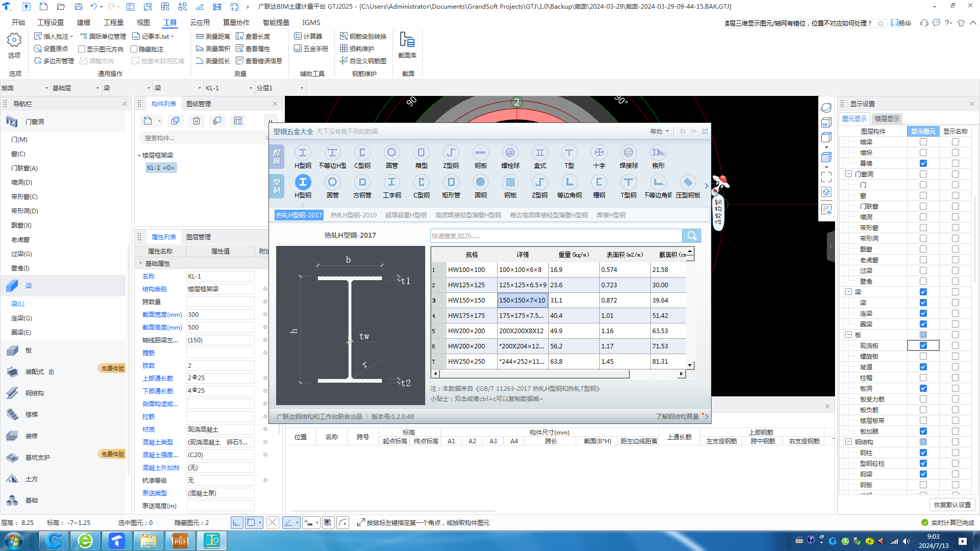This screenshot has width=980, height=551.
Task: Open the 分层1 dropdown
Action: click(x=280, y=88)
